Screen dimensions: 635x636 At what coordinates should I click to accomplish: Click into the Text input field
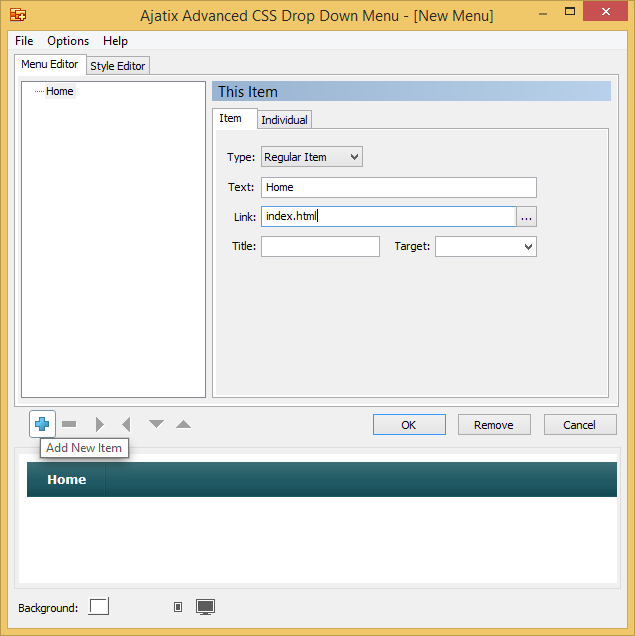[x=399, y=187]
